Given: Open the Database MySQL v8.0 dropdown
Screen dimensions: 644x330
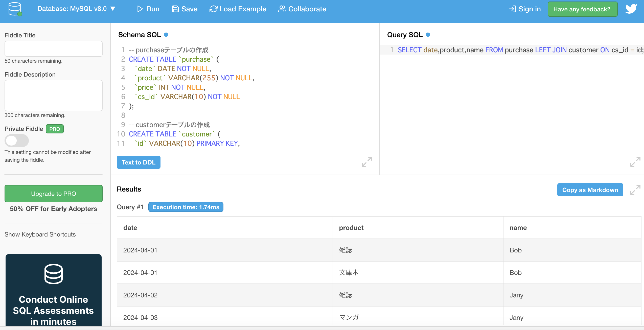Looking at the screenshot, I should [x=76, y=9].
